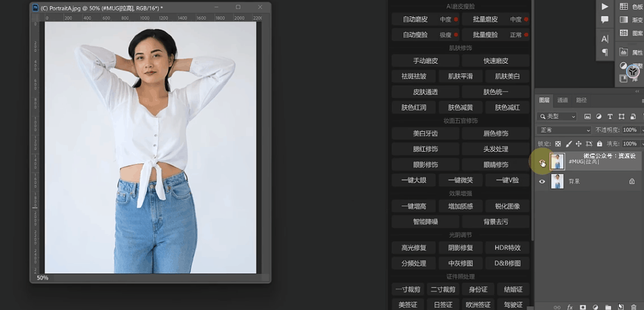Click the lock transparent pixels icon
Viewport: 644px width, 310px height.
point(558,144)
